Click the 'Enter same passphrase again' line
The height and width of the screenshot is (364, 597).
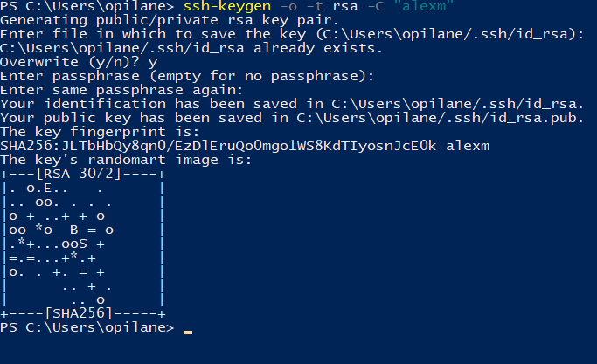click(121, 91)
